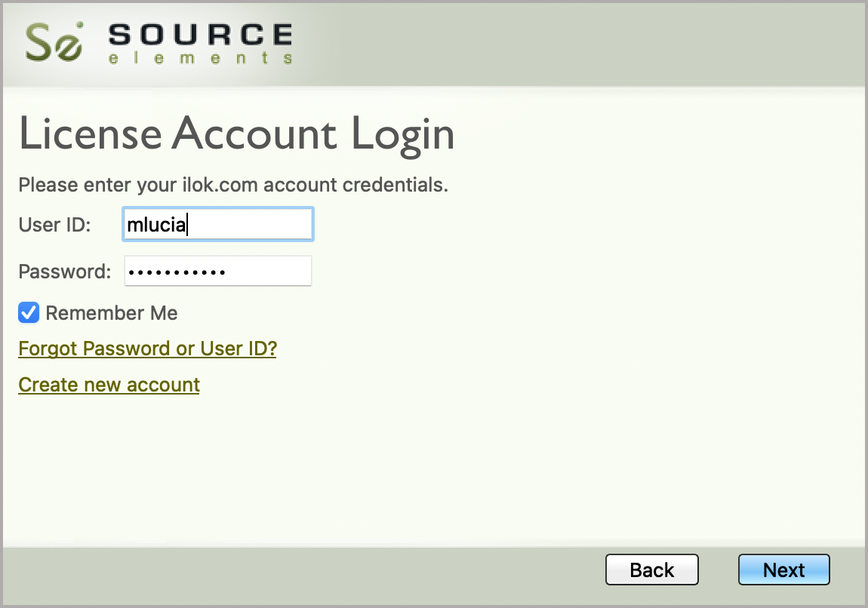868x608 pixels.
Task: Click the Password label
Action: tap(64, 272)
